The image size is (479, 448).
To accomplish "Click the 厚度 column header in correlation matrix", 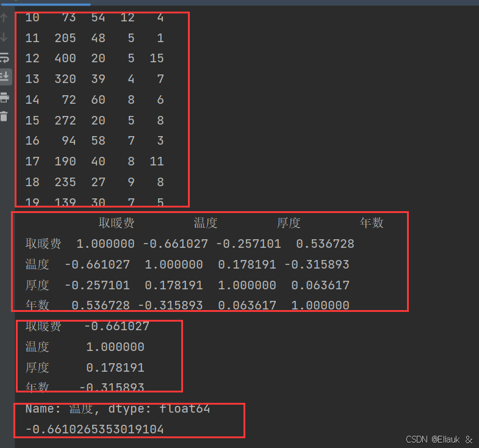I will coord(289,223).
